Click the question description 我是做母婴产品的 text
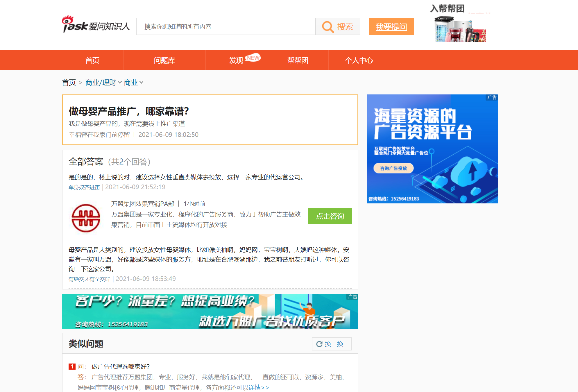This screenshot has height=392, width=578. coord(127,124)
